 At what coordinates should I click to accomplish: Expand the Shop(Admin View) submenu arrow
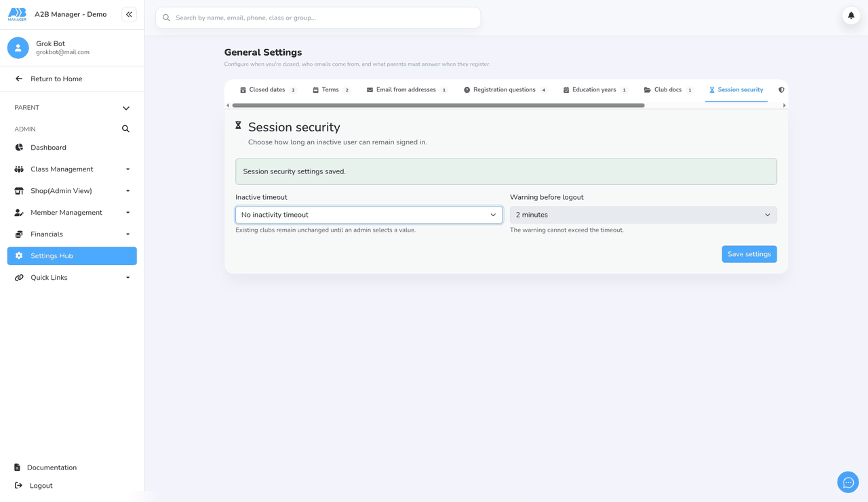pyautogui.click(x=127, y=191)
